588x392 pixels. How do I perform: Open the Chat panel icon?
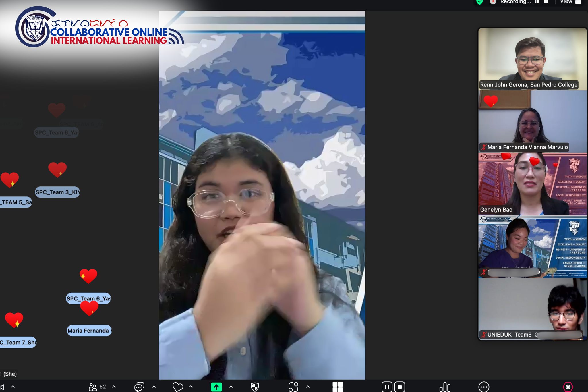(x=139, y=387)
